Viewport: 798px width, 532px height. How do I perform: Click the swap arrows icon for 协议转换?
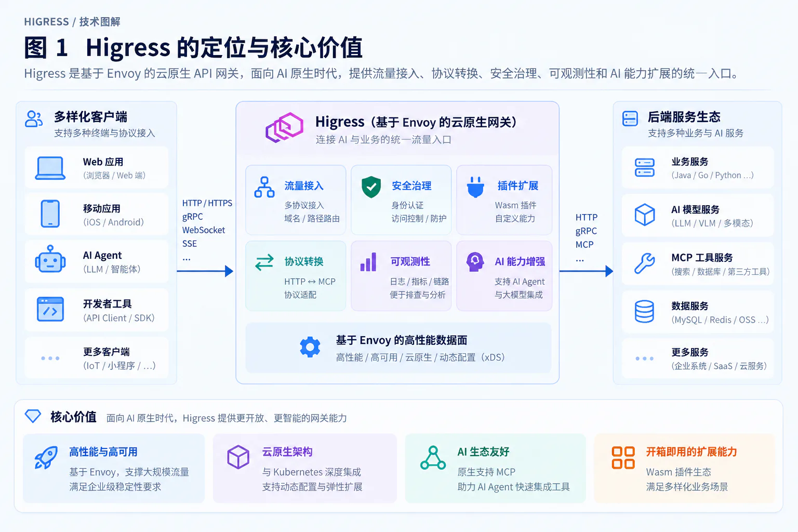[x=264, y=262]
